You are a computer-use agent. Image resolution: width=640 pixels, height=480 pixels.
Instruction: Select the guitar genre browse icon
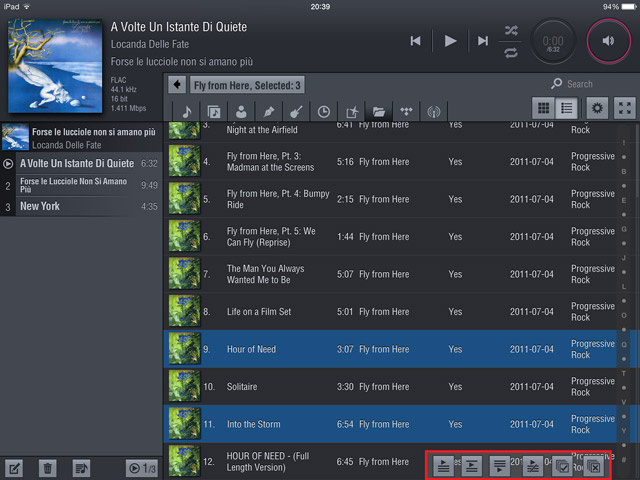pos(296,111)
